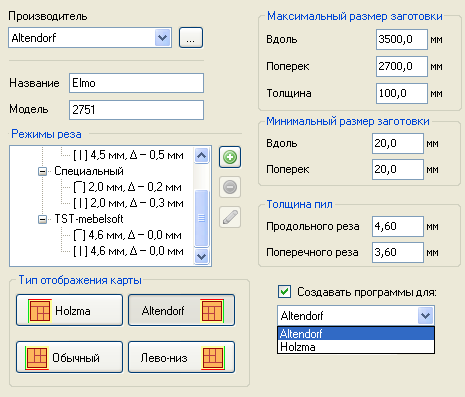
Task: Click the Название field containing Elmo
Action: 136,83
